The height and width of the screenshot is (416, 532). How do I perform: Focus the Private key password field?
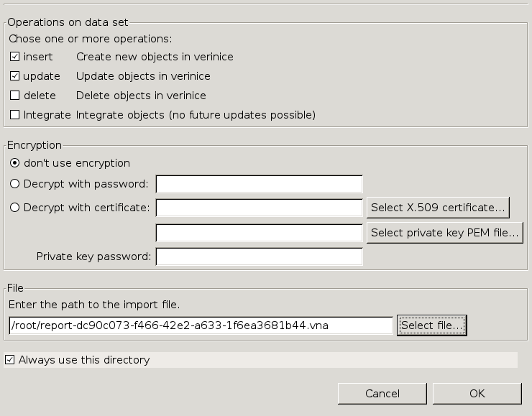[259, 256]
